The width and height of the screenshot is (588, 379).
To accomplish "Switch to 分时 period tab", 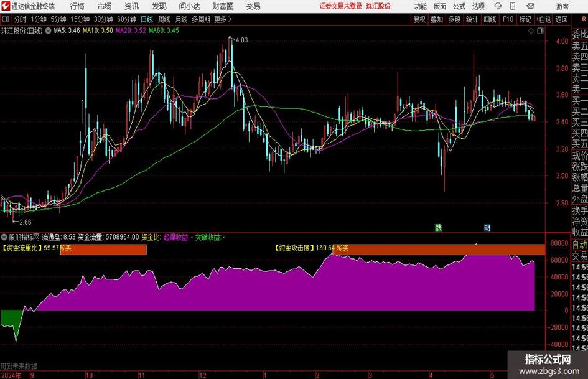I will tap(20, 19).
